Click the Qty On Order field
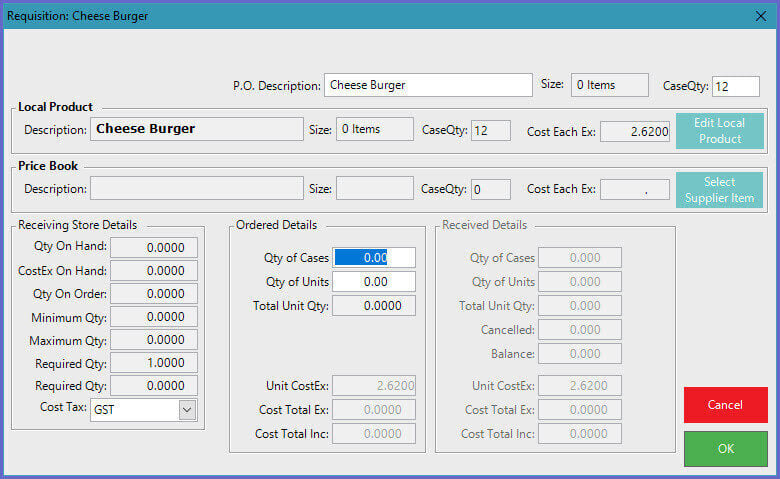780x479 pixels. (154, 294)
